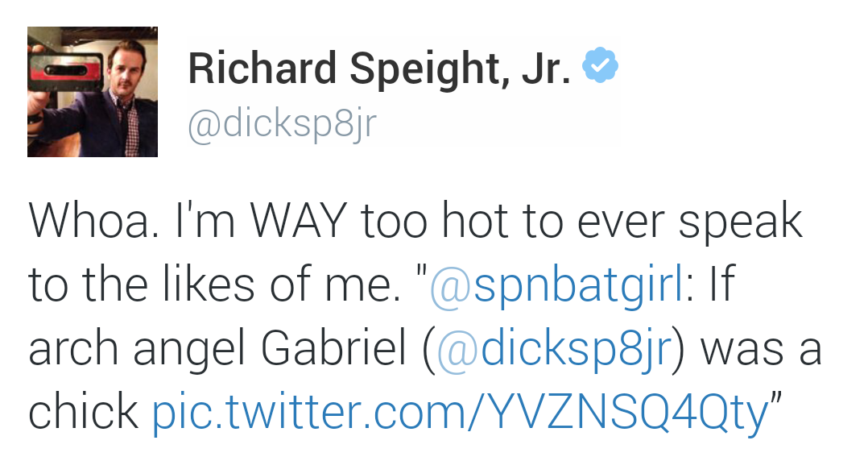Open the pic.twitter.com/YVZNSQ4Qty link
The width and height of the screenshot is (868, 457).
point(460,412)
